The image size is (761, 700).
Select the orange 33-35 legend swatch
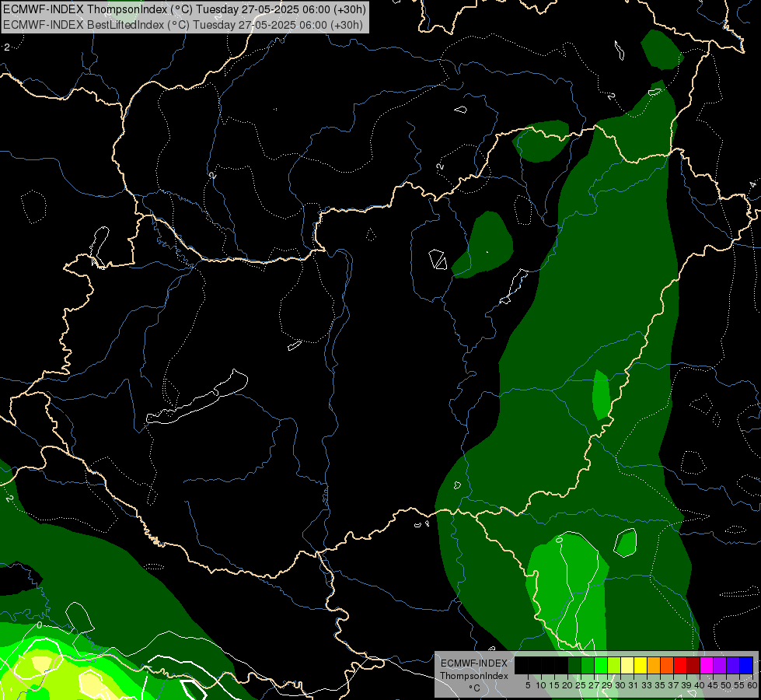pos(654,665)
